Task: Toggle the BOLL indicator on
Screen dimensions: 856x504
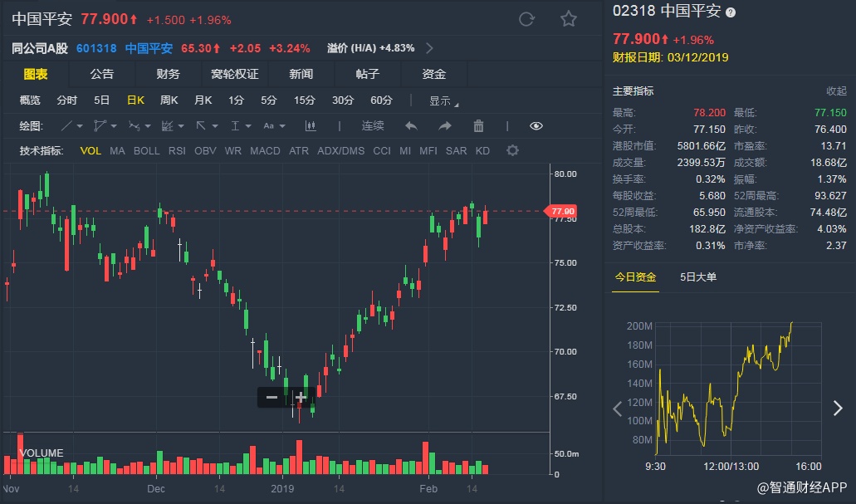Action: click(146, 151)
